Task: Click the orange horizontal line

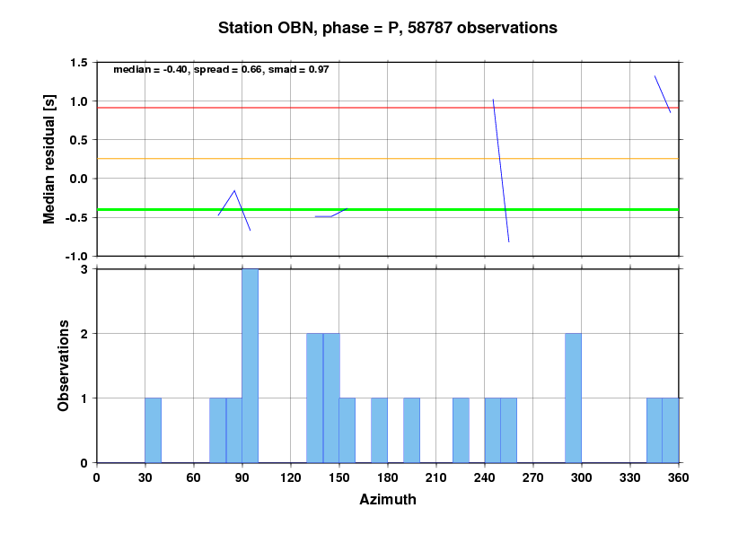Action: click(x=388, y=159)
